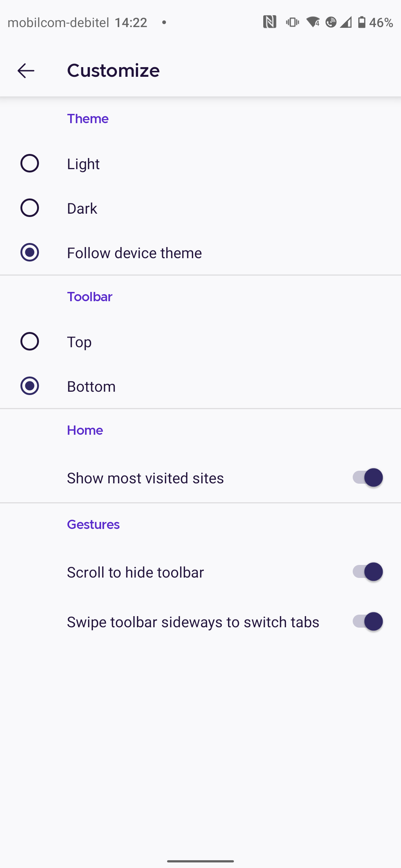Tap the clock showing 14:22
The image size is (401, 868).
(131, 22)
